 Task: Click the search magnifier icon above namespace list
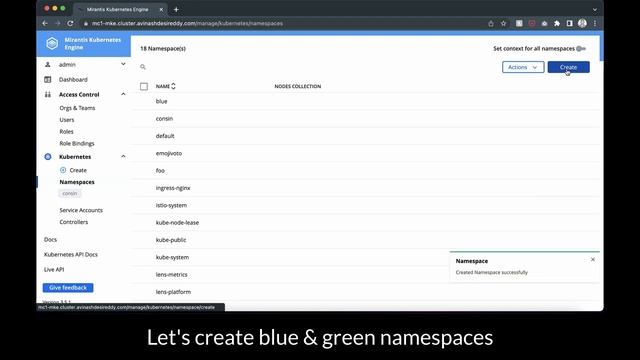[x=143, y=67]
